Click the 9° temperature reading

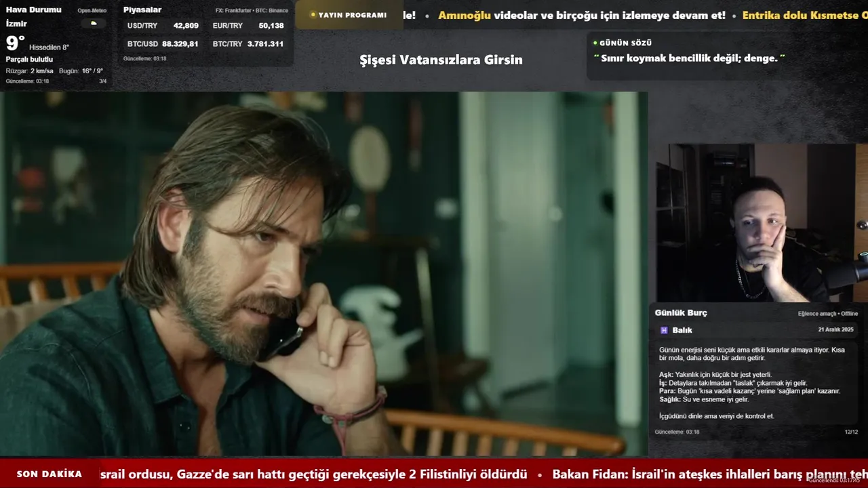pyautogui.click(x=15, y=43)
